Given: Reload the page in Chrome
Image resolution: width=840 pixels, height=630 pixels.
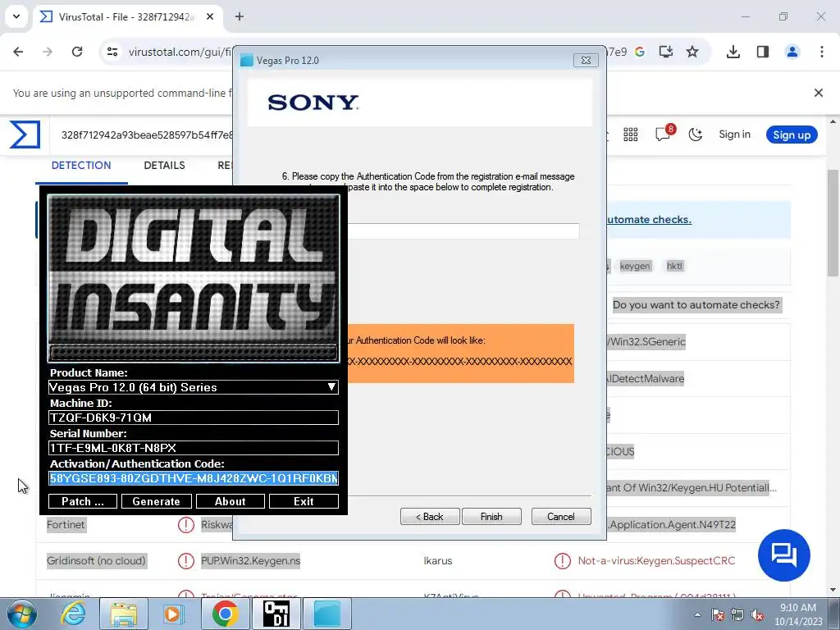Looking at the screenshot, I should pos(77,52).
